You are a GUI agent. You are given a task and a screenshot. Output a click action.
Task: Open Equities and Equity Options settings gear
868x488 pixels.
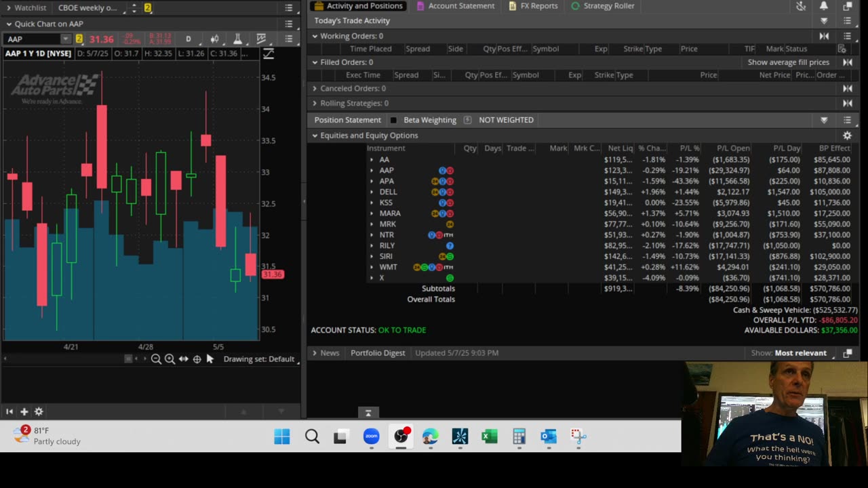click(x=847, y=136)
